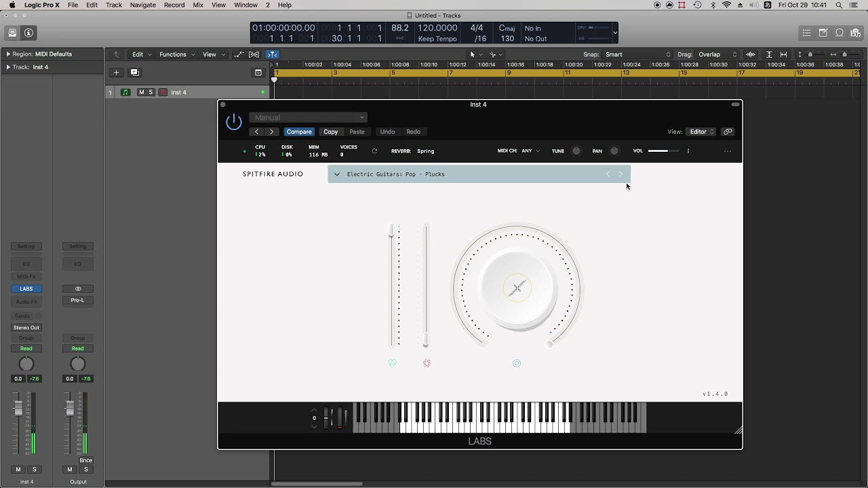The width and height of the screenshot is (868, 488).
Task: Click the Bnce bounce button
Action: pyautogui.click(x=85, y=460)
